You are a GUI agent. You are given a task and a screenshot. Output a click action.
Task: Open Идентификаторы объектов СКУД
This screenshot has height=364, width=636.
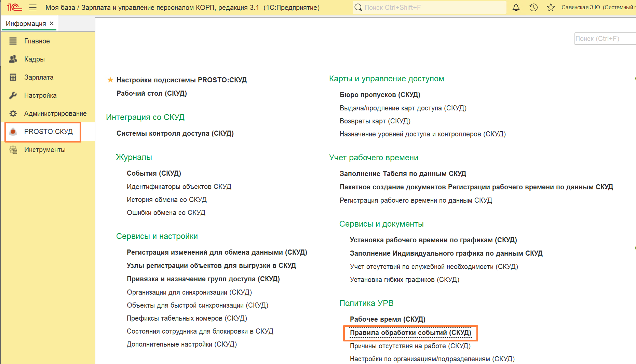click(x=179, y=187)
